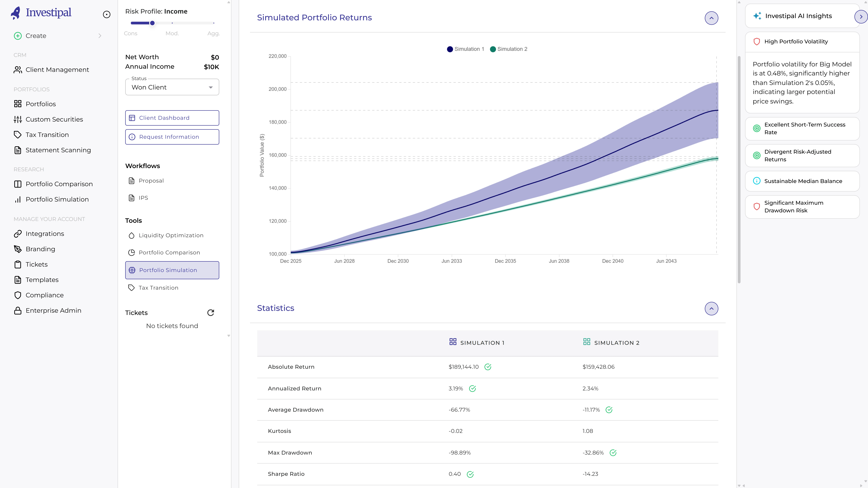The height and width of the screenshot is (488, 868).
Task: Toggle Simulation 2 legend series
Action: [x=508, y=49]
